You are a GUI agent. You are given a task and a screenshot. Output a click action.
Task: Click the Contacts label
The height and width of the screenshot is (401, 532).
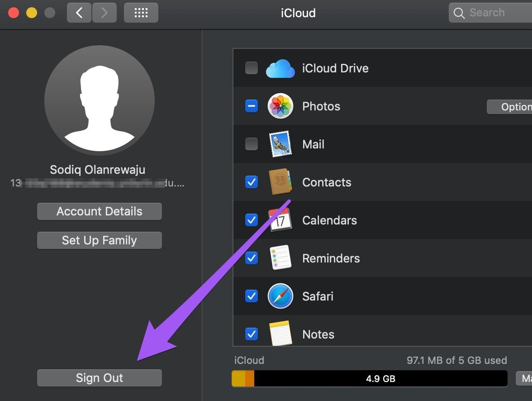click(x=327, y=182)
